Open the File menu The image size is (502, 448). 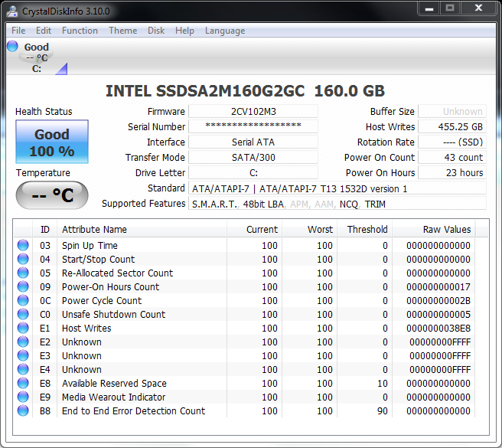point(18,31)
